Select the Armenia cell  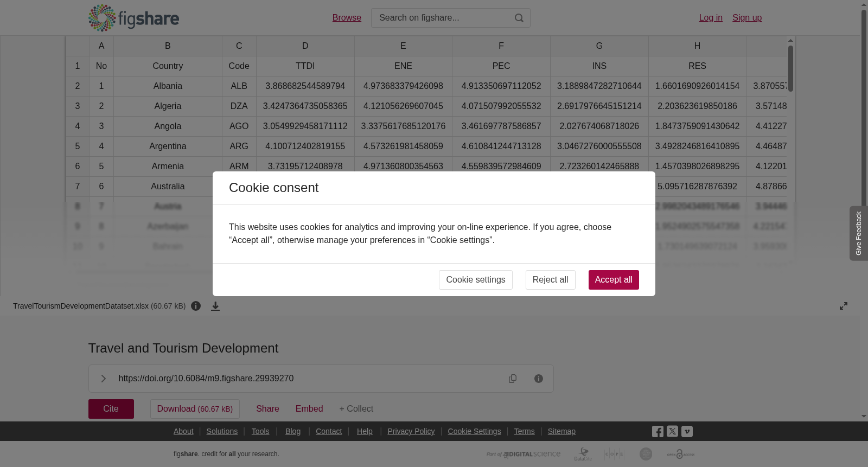[x=168, y=167]
